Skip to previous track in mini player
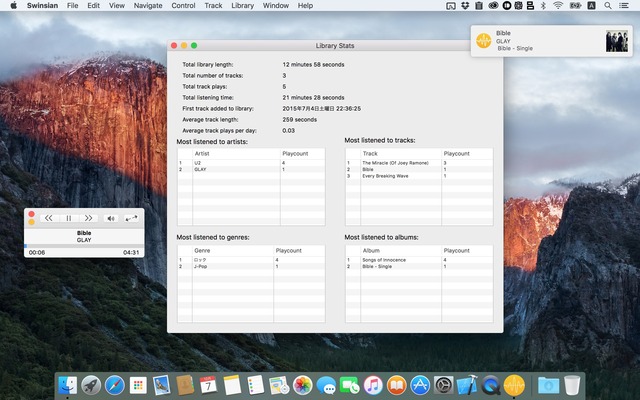 [49, 218]
